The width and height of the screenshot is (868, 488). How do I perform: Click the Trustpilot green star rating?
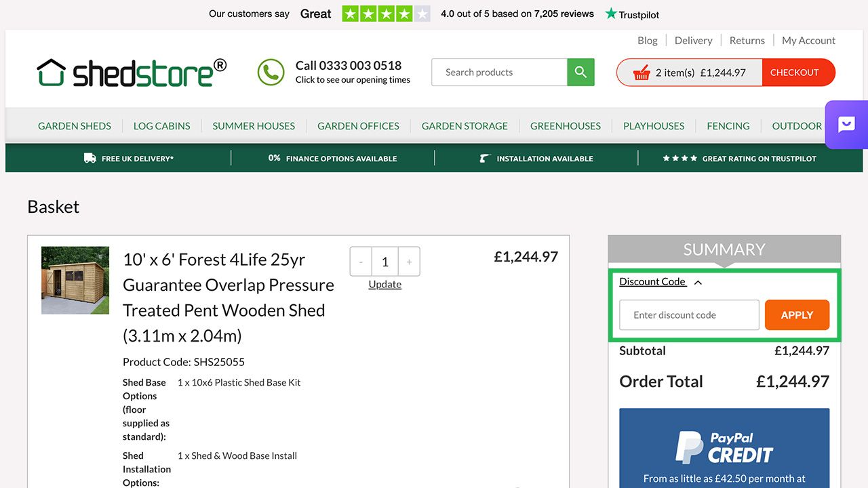click(x=386, y=14)
